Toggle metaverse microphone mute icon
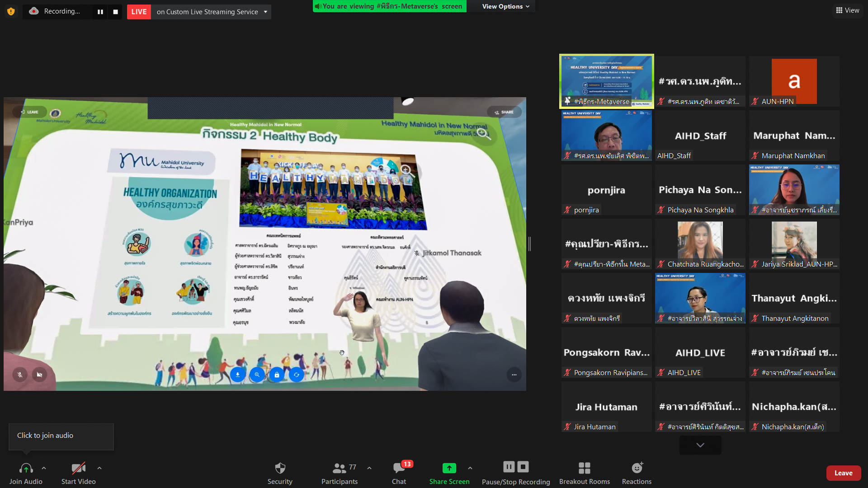868x488 pixels. 20,375
